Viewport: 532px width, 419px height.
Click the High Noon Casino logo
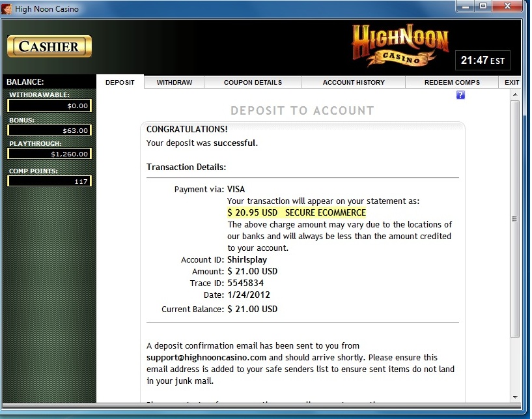400,46
